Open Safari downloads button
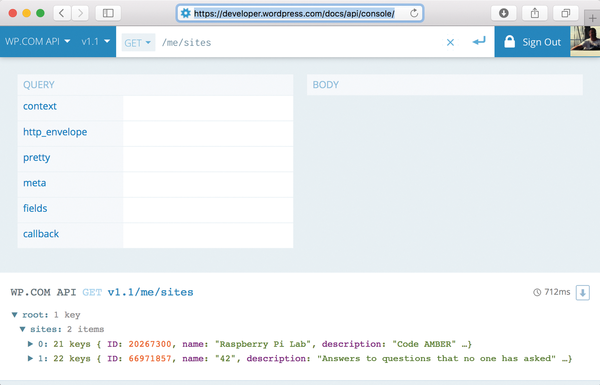The image size is (600, 385). [x=504, y=13]
